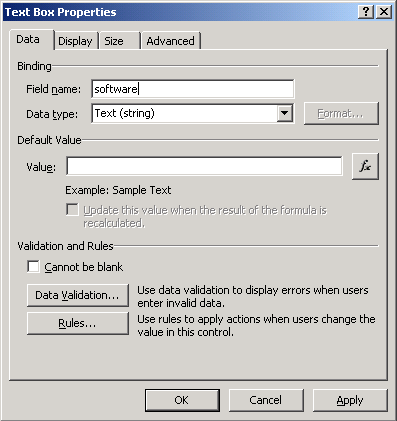This screenshot has width=397, height=421.
Task: Click the Value: label
Action: point(41,167)
